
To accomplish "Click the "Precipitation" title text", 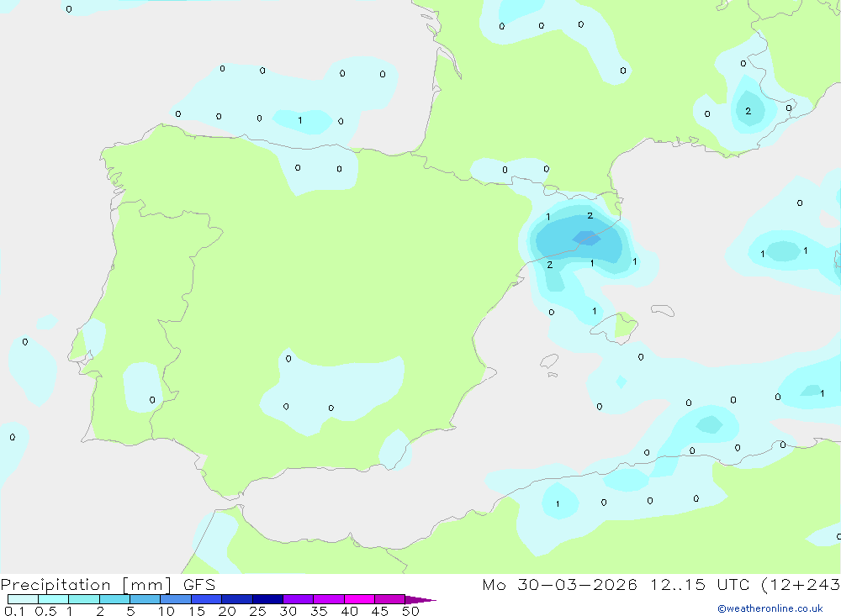I will coord(56,585).
